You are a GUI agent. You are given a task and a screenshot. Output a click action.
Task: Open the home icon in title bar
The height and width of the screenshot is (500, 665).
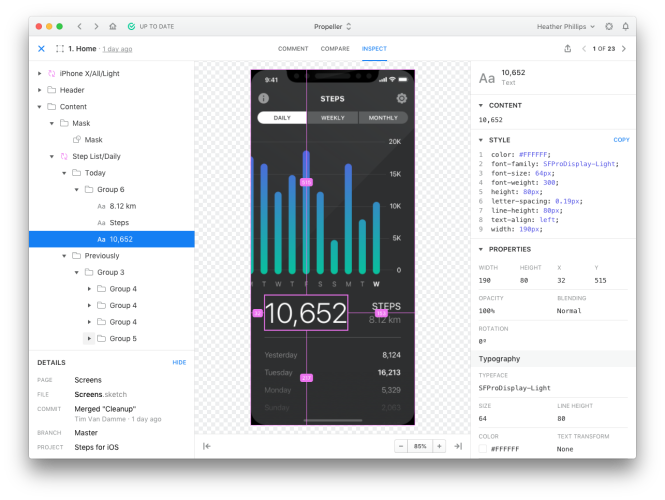click(113, 26)
